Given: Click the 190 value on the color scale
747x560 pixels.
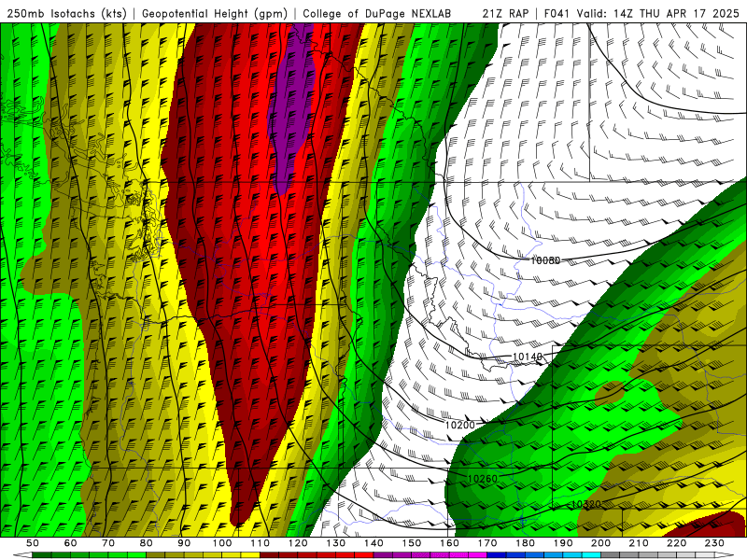Looking at the screenshot, I should pyautogui.click(x=563, y=543).
